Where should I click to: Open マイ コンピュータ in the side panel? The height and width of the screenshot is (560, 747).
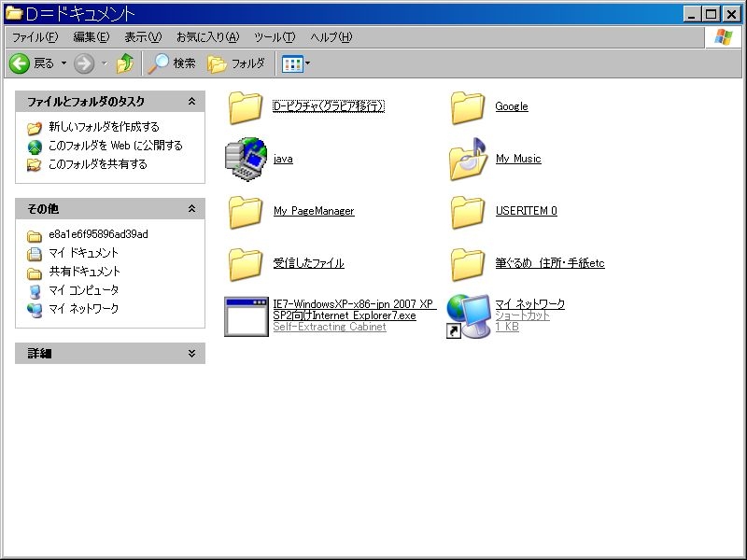pos(83,290)
